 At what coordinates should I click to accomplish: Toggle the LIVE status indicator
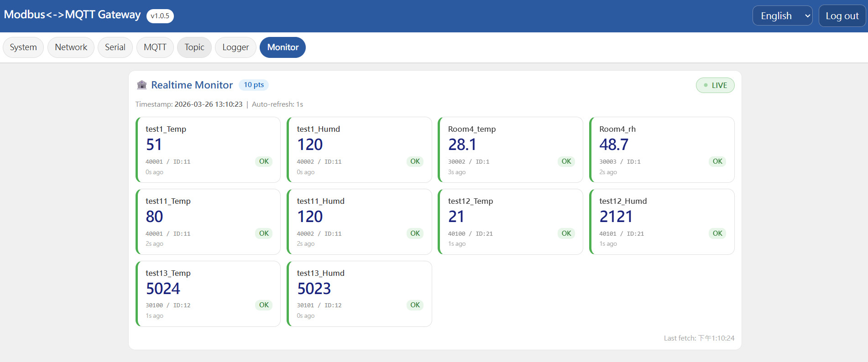(x=715, y=85)
